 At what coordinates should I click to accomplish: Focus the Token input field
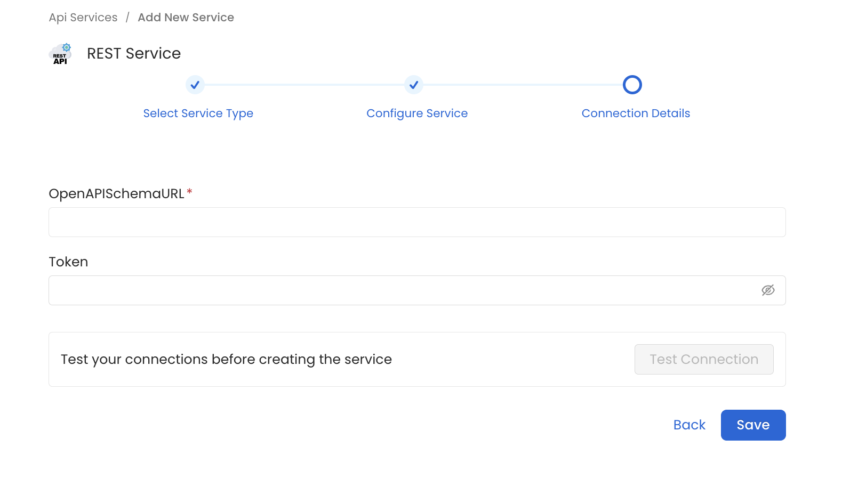click(x=373, y=290)
